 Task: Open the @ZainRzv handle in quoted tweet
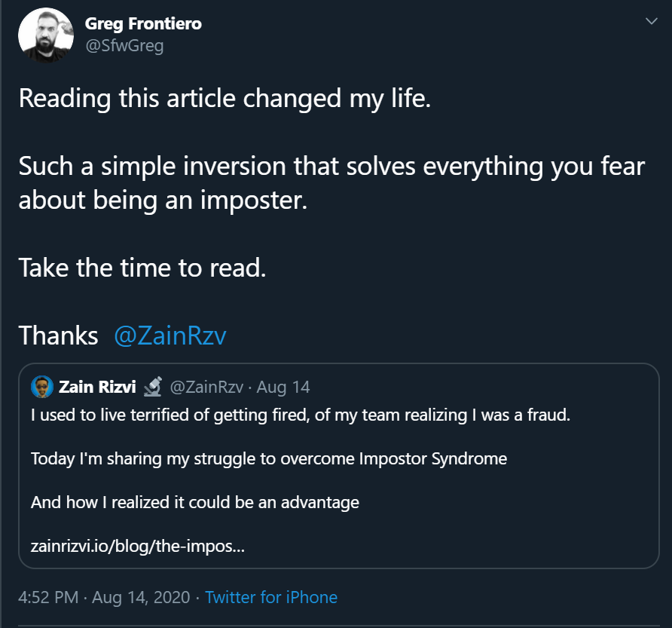pos(206,387)
